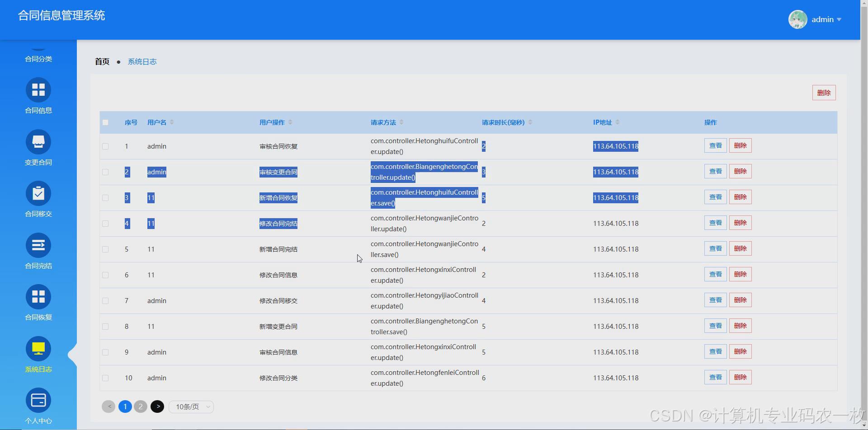Click 查看 for row 9
868x430 pixels.
click(715, 351)
